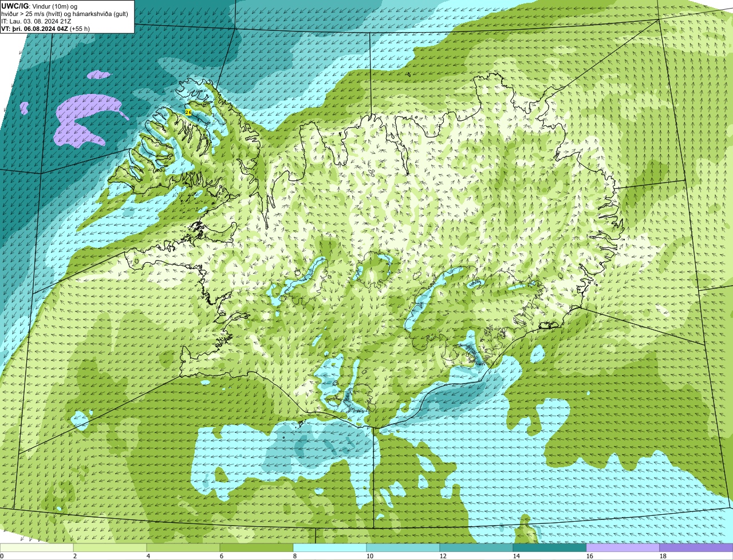Click the 14–16 m/s dark teal legend swatch
733x560 pixels.
click(550, 547)
